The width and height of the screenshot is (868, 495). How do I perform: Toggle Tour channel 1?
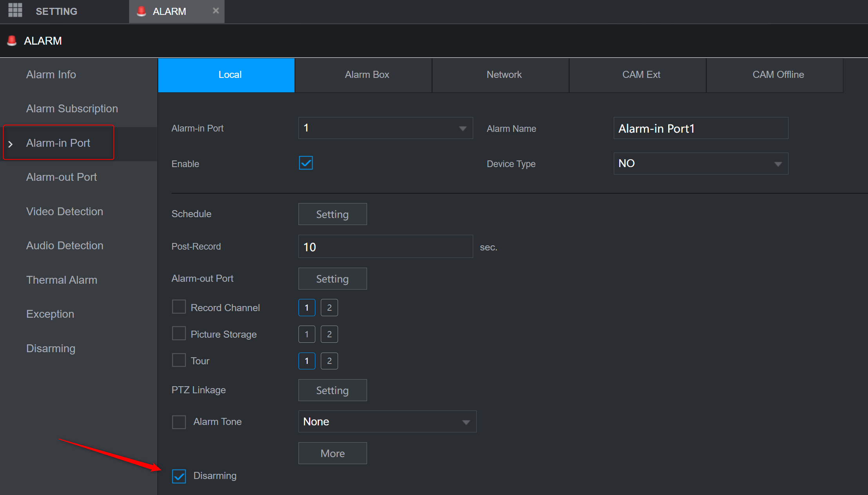pos(307,361)
